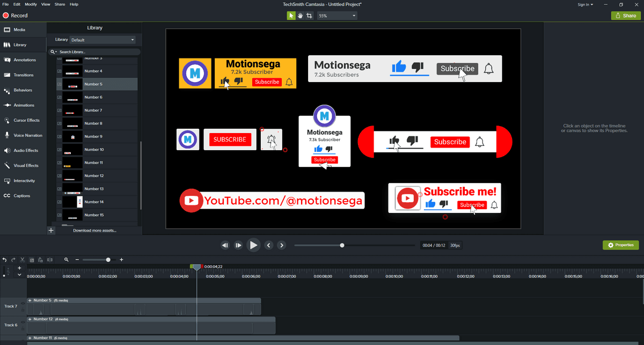Select Number 4 library asset

point(97,71)
